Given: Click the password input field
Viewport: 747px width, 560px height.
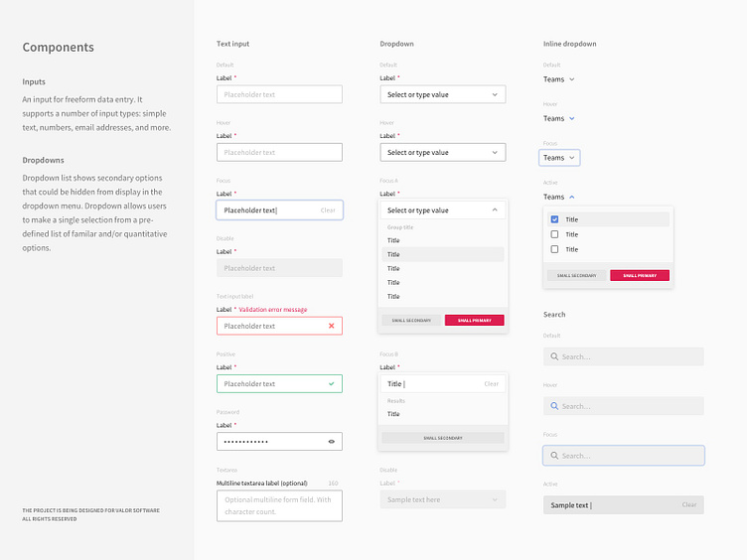Looking at the screenshot, I should point(279,442).
